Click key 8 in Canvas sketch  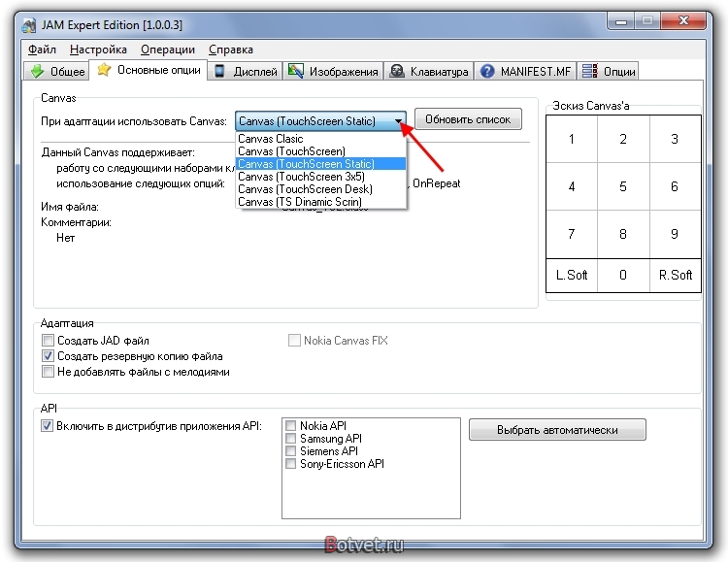click(623, 234)
